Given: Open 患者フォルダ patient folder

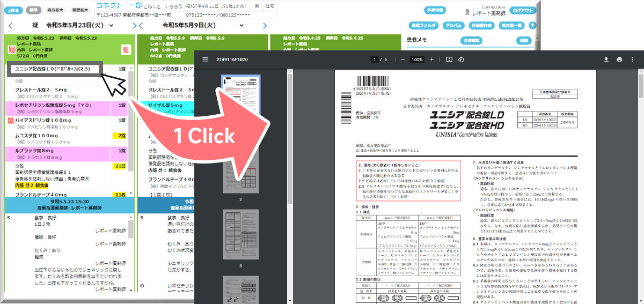Looking at the screenshot, I should [x=424, y=25].
